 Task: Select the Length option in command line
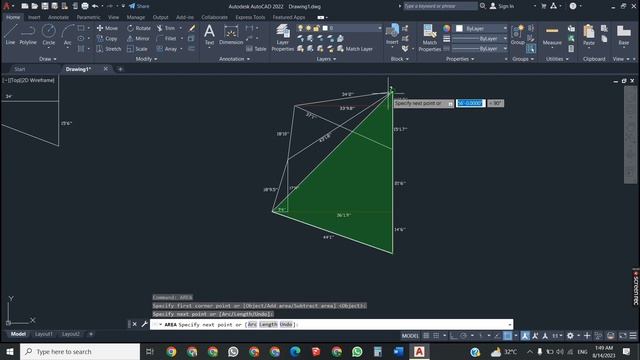[268, 324]
